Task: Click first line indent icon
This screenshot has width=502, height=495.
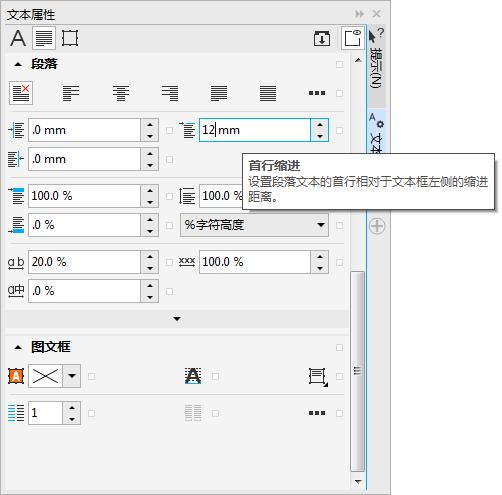Action: (x=187, y=130)
